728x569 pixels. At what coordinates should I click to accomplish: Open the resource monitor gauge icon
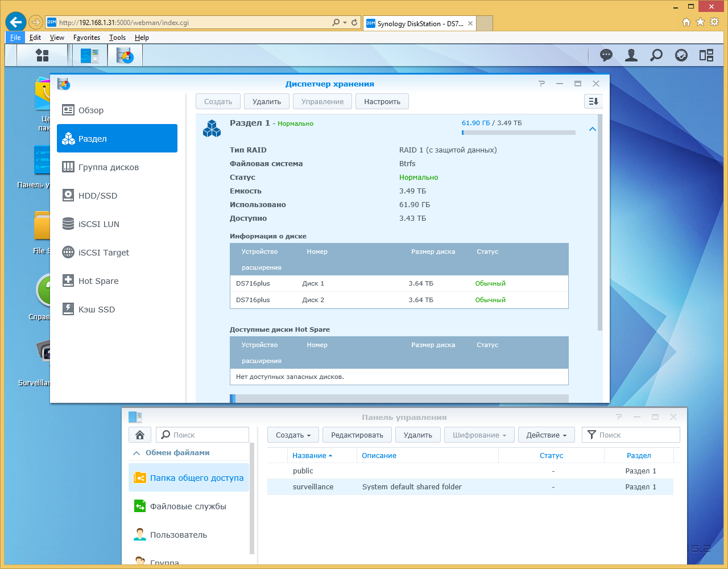coord(681,55)
